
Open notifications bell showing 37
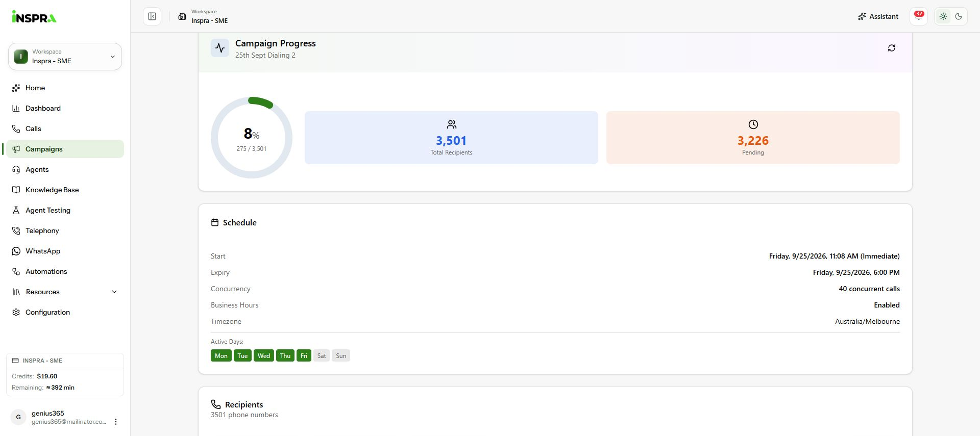(919, 16)
